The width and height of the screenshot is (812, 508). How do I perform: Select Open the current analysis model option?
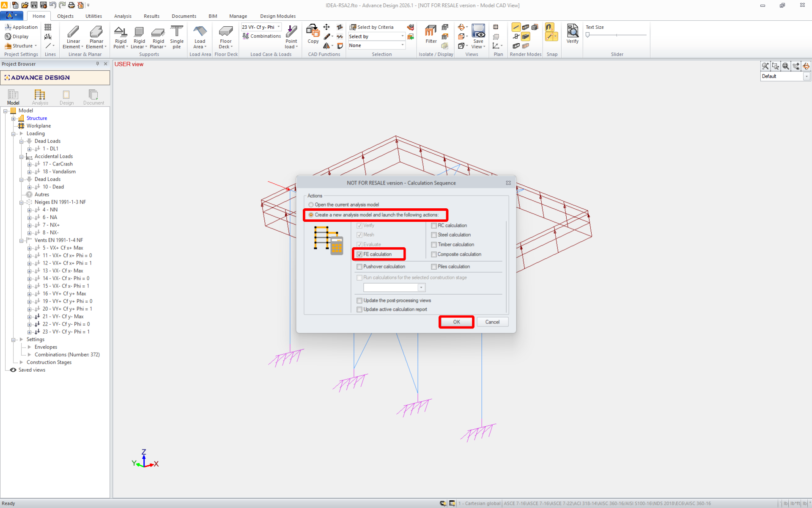tap(311, 205)
